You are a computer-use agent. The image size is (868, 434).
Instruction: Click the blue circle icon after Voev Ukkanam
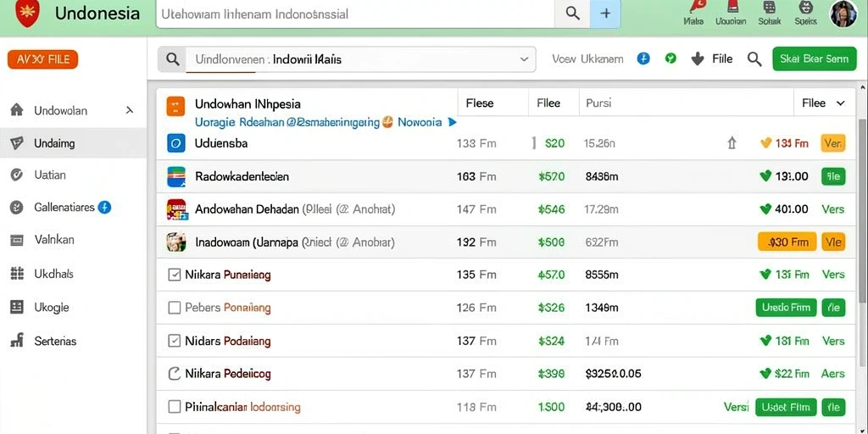coord(643,58)
